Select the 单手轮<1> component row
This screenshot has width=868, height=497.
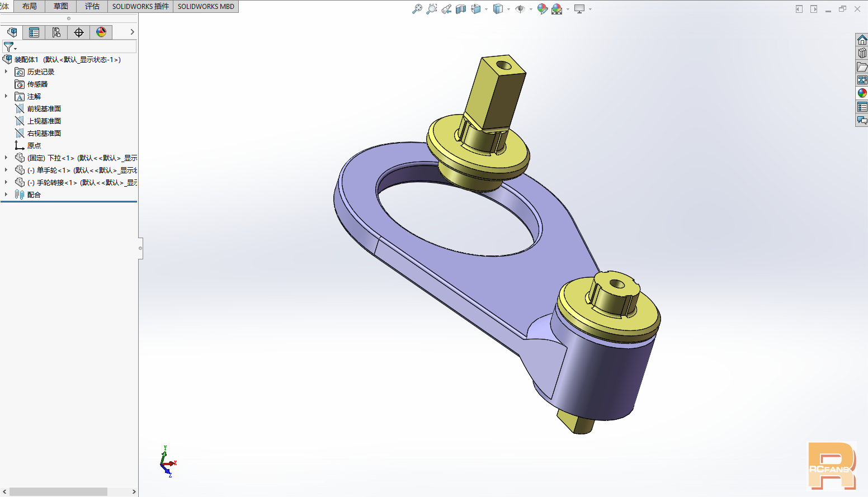click(76, 170)
